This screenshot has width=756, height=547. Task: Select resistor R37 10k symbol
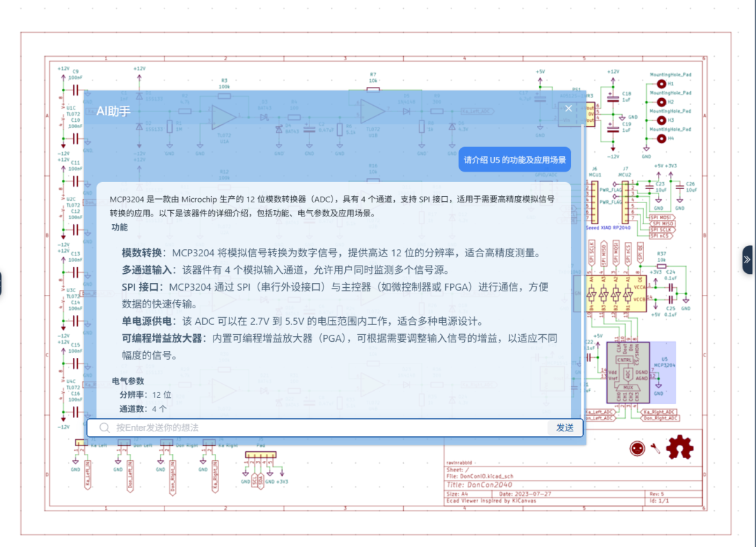pos(661,266)
